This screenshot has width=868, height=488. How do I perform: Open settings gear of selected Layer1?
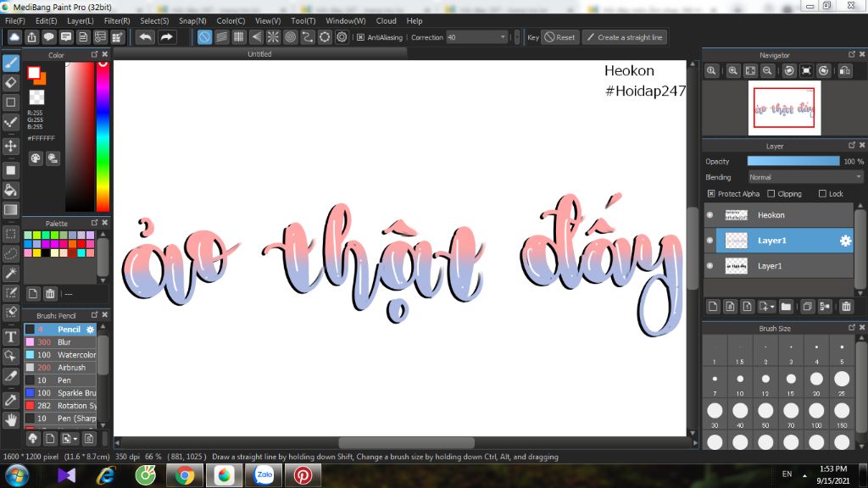pos(845,241)
